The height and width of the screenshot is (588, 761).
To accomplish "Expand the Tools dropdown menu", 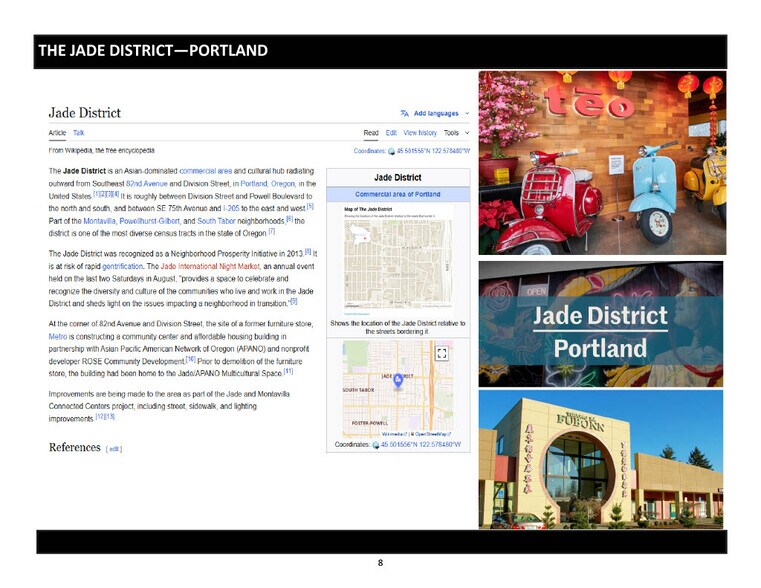I will tap(457, 132).
